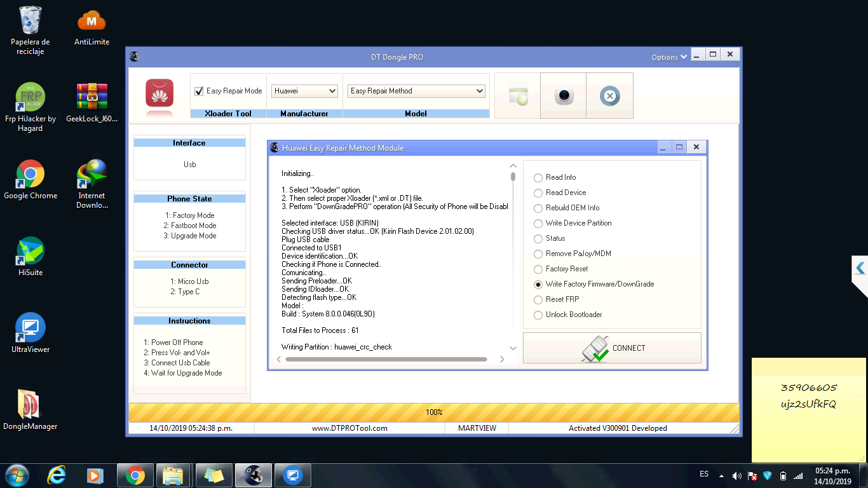868x488 pixels.
Task: Open Windows Media Player taskbar icon
Action: tap(95, 475)
